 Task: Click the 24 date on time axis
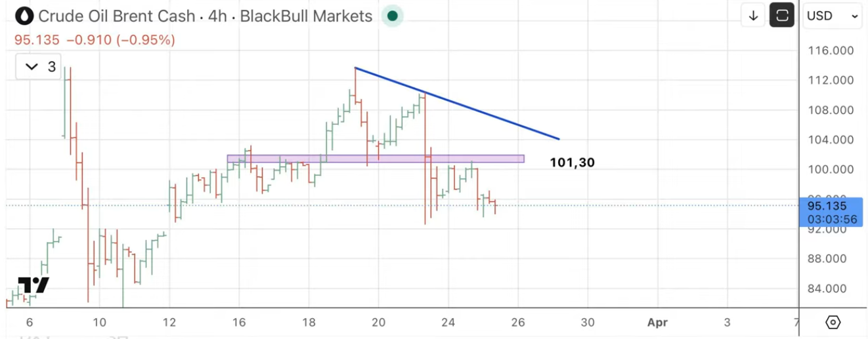pyautogui.click(x=448, y=322)
